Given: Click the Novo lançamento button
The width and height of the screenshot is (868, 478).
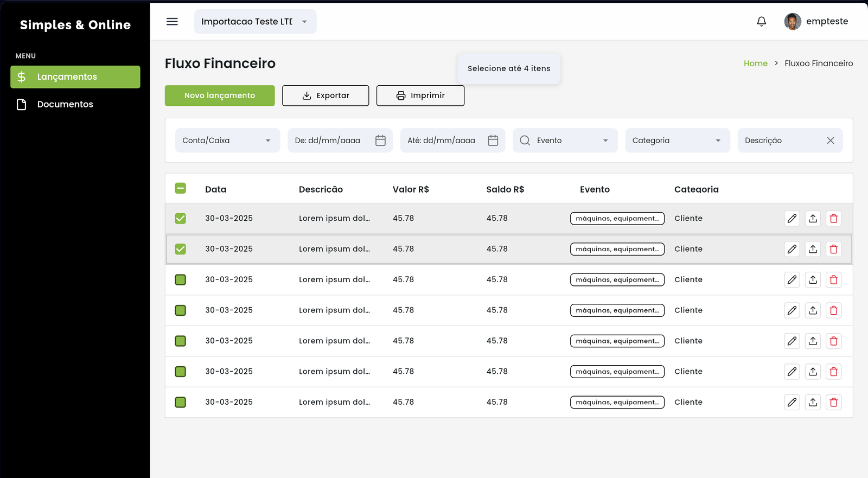Looking at the screenshot, I should coord(220,95).
